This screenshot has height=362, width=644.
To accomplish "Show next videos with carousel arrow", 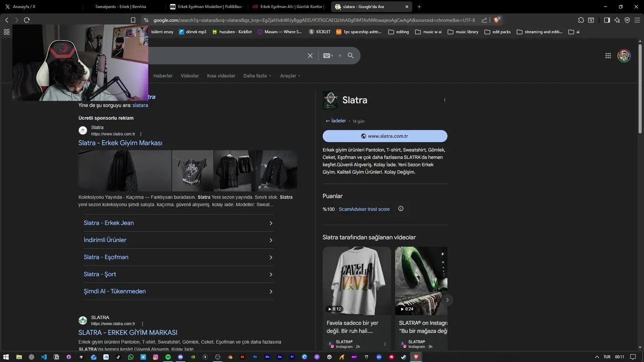I will click(447, 300).
